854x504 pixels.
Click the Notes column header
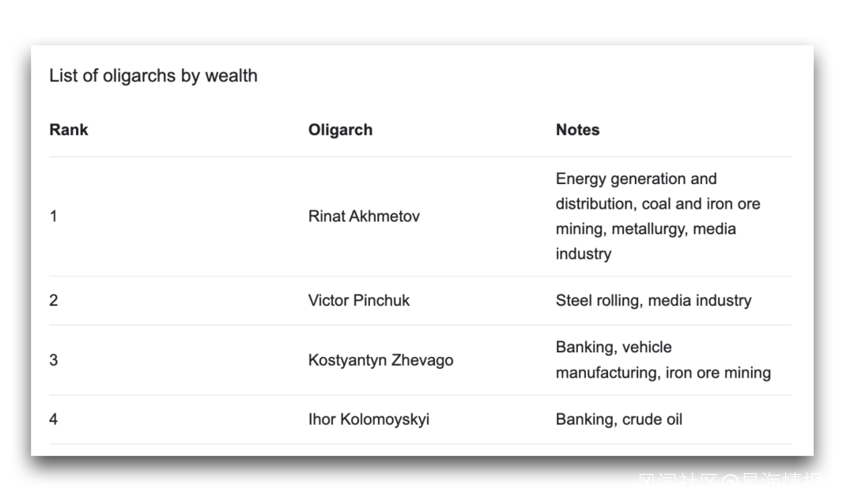577,130
